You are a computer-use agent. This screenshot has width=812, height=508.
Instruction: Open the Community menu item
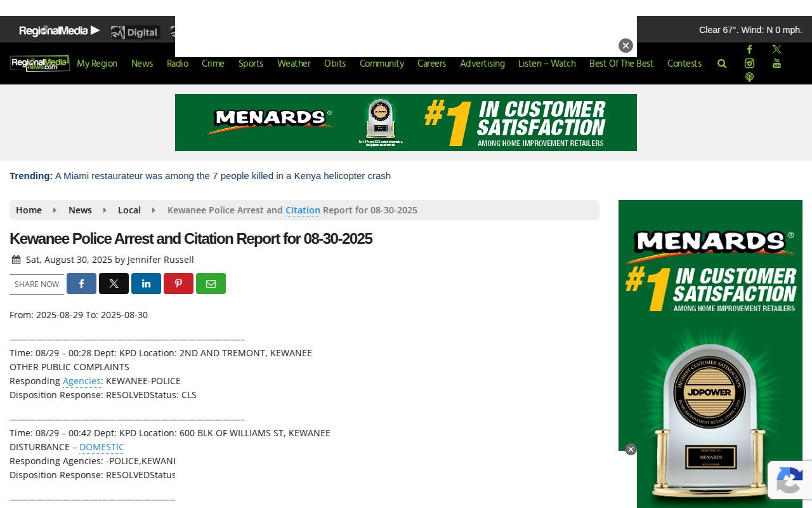click(382, 63)
